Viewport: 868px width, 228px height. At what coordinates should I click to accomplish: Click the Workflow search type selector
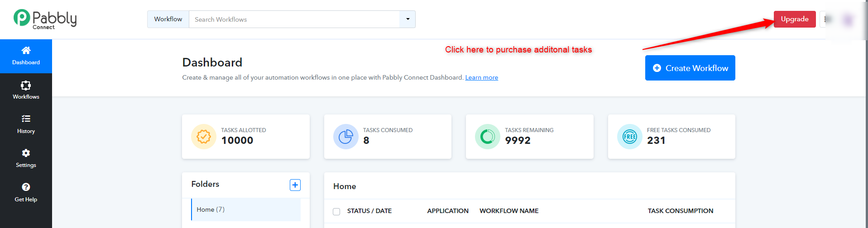click(168, 19)
